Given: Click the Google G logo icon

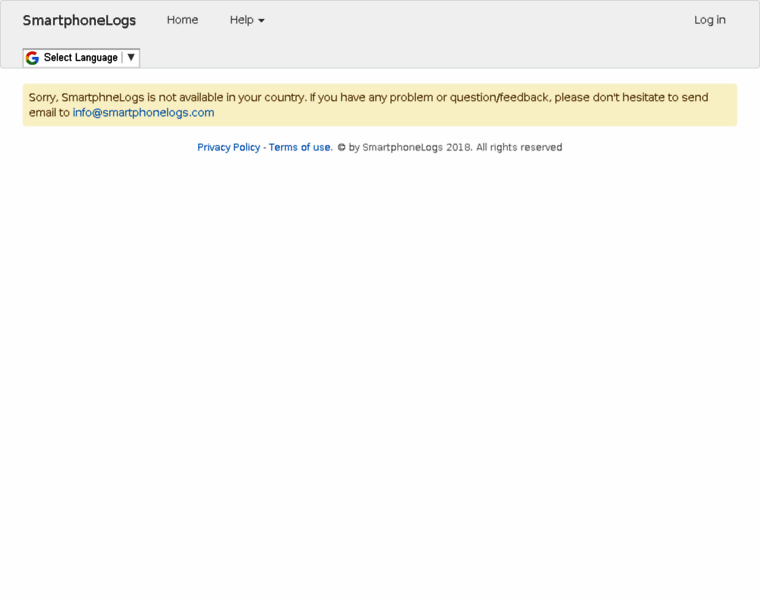Looking at the screenshot, I should click(32, 58).
